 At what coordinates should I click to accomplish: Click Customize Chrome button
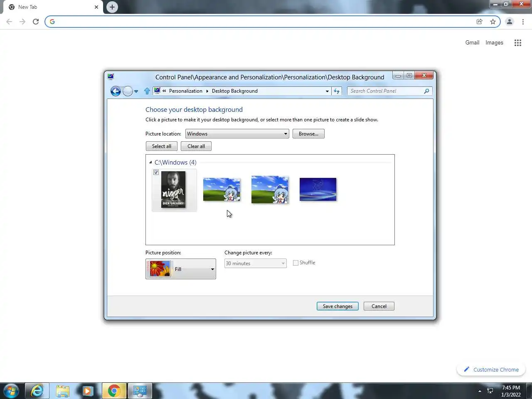(491, 369)
